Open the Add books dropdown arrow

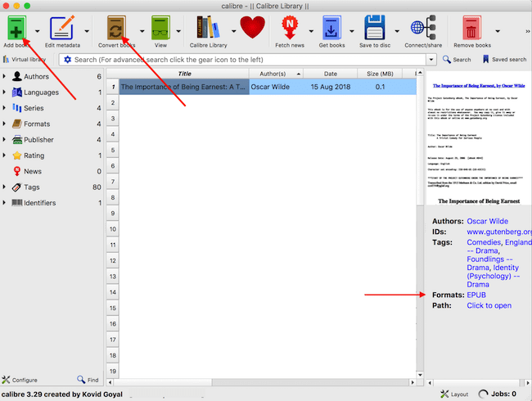(x=37, y=31)
